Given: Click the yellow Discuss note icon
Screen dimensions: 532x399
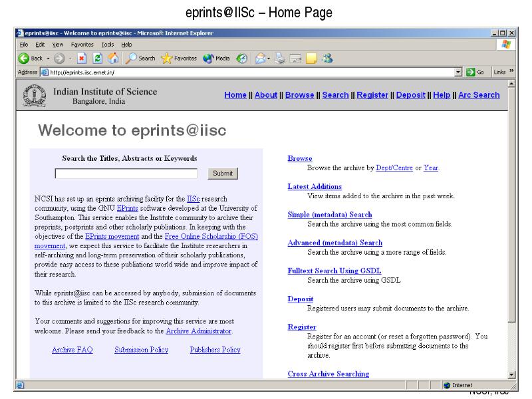Looking at the screenshot, I should (311, 59).
